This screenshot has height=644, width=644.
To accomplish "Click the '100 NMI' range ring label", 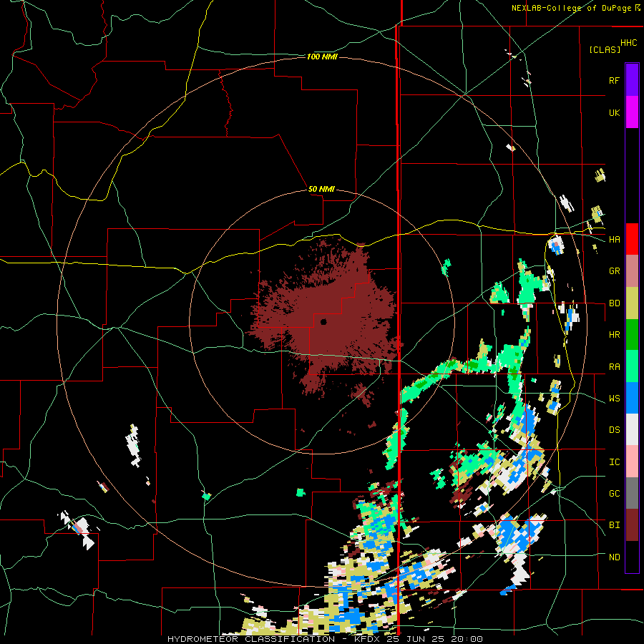I will 322,57.
